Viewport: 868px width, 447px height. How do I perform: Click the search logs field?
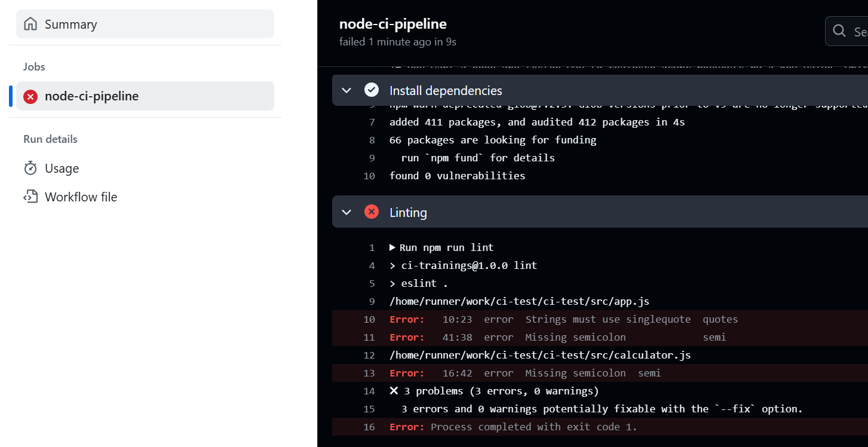846,31
